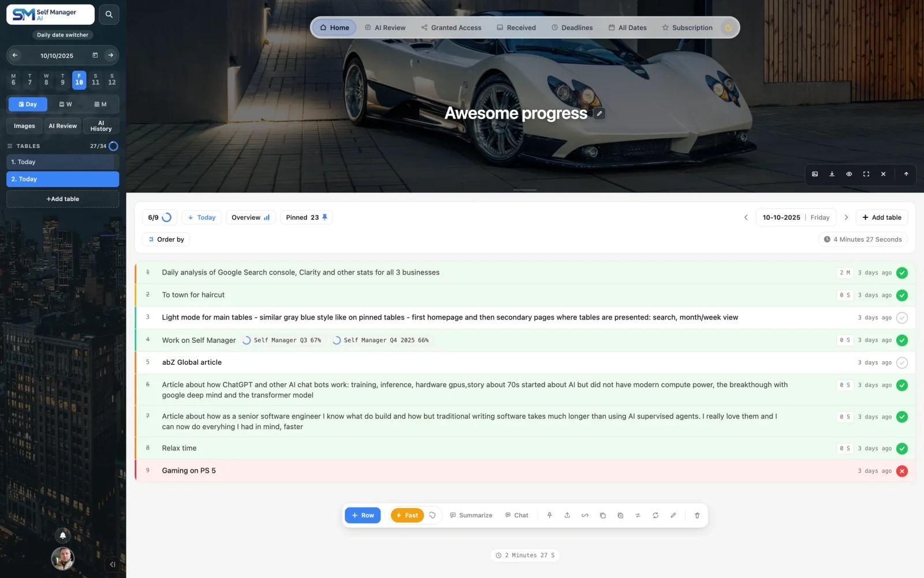
Task: Open the All Dates tab
Action: [x=627, y=28]
